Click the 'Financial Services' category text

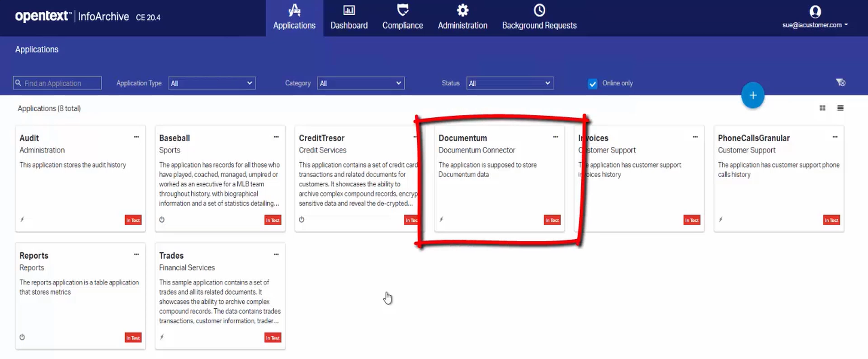[187, 268]
